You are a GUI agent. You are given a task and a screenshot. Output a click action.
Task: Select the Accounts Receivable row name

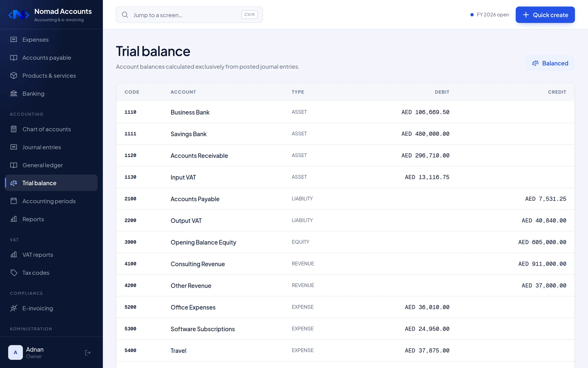click(199, 156)
